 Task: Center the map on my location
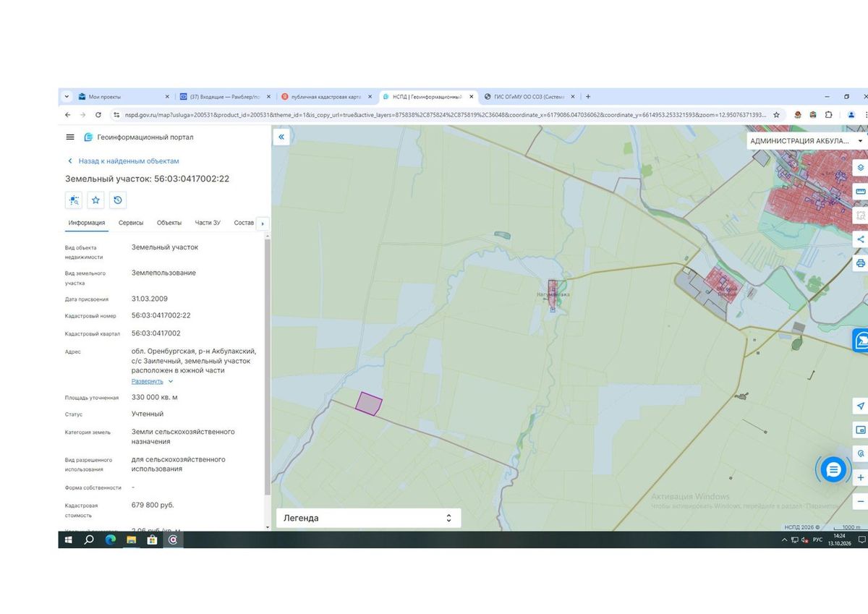[860, 406]
